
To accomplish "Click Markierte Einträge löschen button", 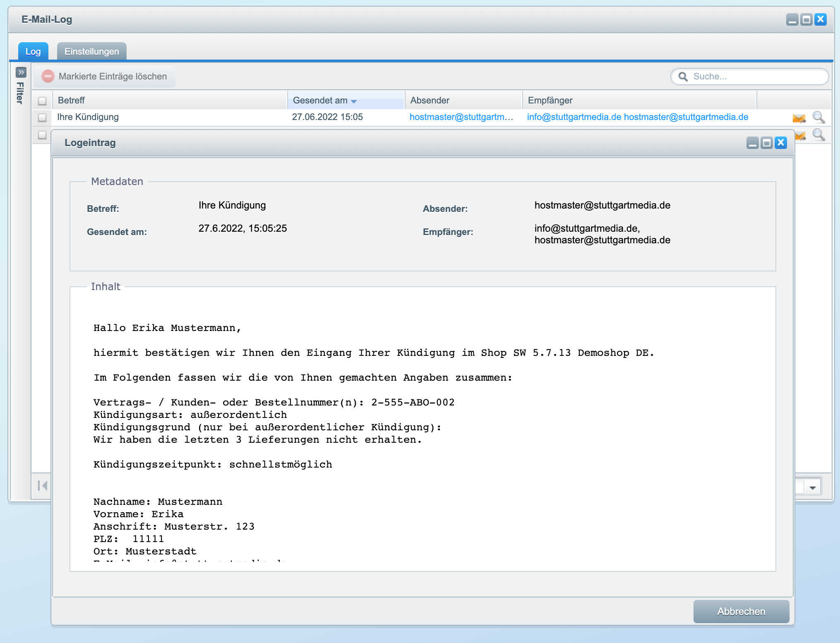I will (x=104, y=76).
